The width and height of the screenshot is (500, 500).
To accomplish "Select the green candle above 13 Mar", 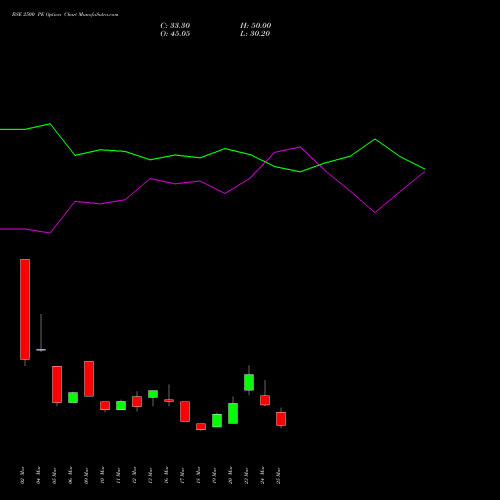I will [153, 394].
